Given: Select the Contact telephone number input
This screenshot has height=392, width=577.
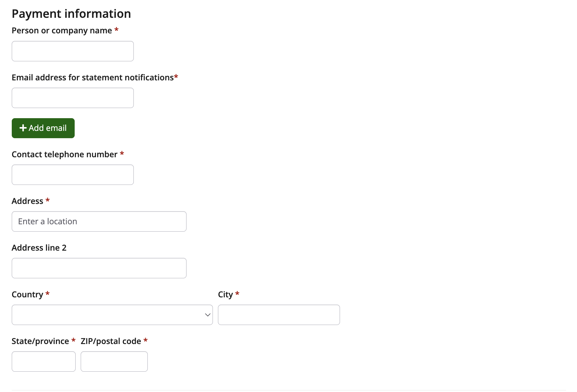Looking at the screenshot, I should [x=72, y=175].
